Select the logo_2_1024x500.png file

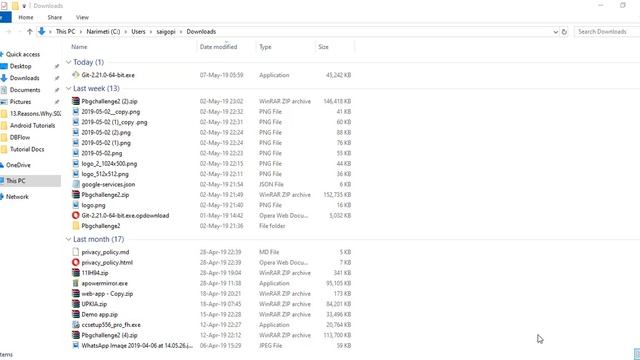click(109, 164)
